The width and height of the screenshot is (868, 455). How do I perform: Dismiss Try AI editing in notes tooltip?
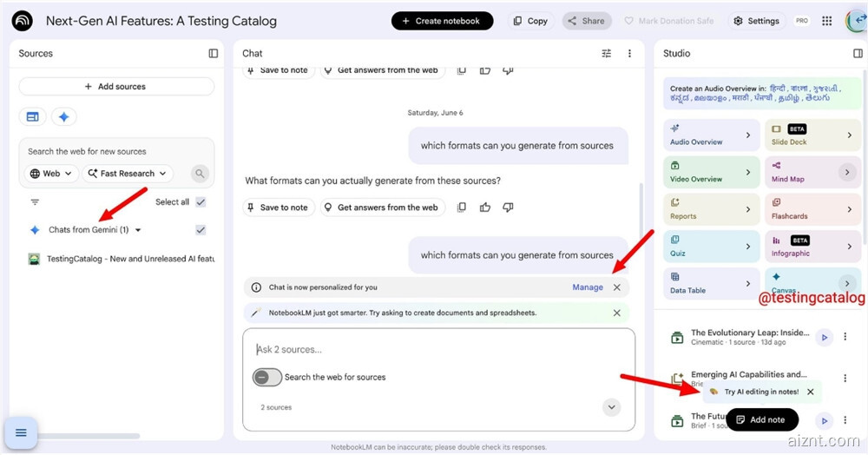pos(811,392)
